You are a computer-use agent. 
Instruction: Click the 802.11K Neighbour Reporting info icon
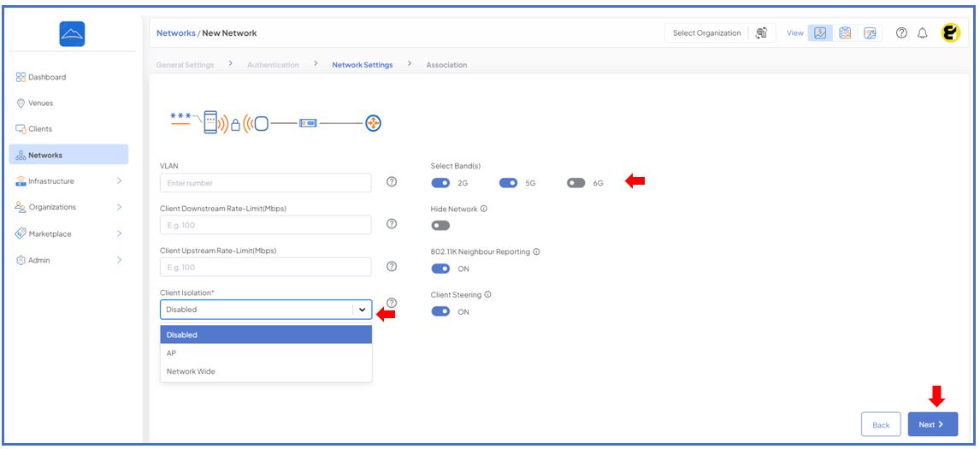pyautogui.click(x=536, y=251)
